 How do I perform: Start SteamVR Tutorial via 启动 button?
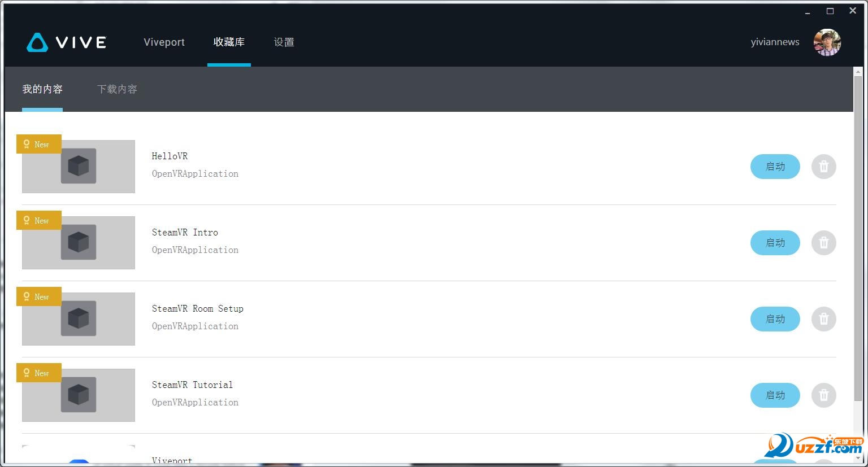[x=775, y=395]
